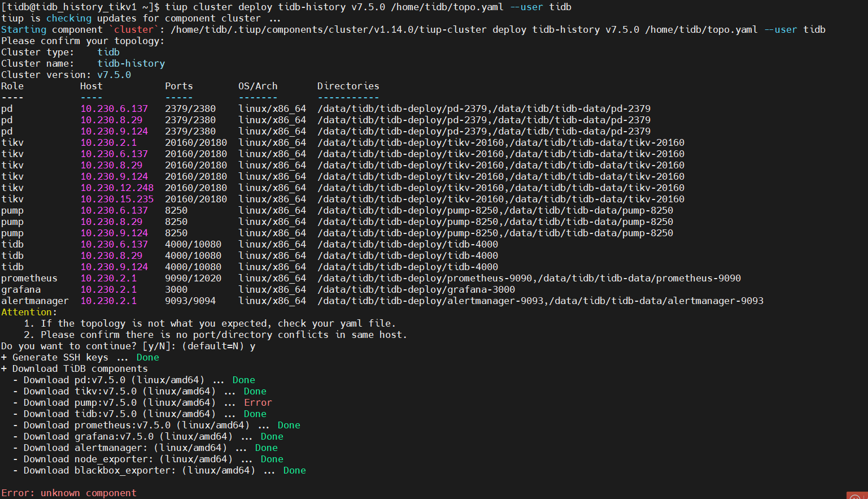Image resolution: width=868 pixels, height=499 pixels.
Task: Click host IP 10.230.15.235 in tikv row
Action: [x=117, y=199]
